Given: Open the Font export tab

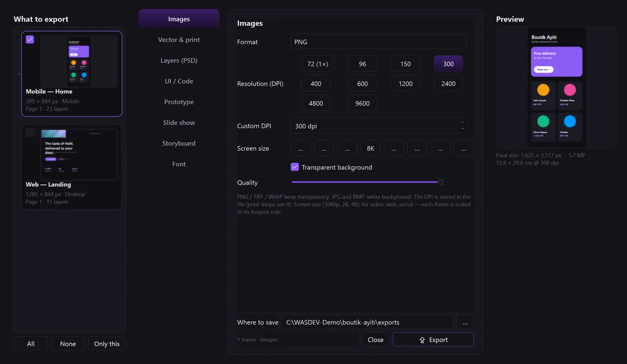Looking at the screenshot, I should tap(179, 164).
